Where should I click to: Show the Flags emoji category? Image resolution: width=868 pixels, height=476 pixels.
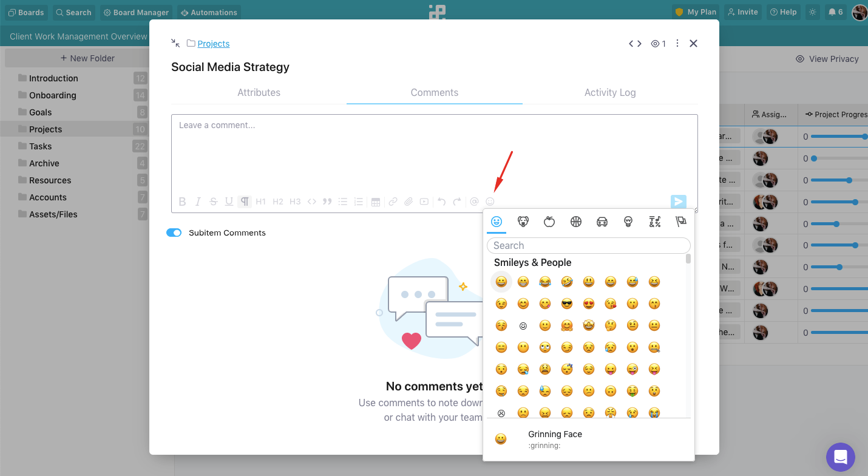tap(681, 222)
